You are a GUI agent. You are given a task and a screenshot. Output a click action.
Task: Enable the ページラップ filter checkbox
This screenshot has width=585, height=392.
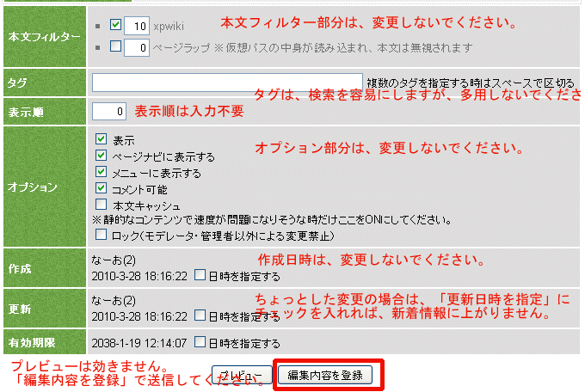[x=116, y=47]
